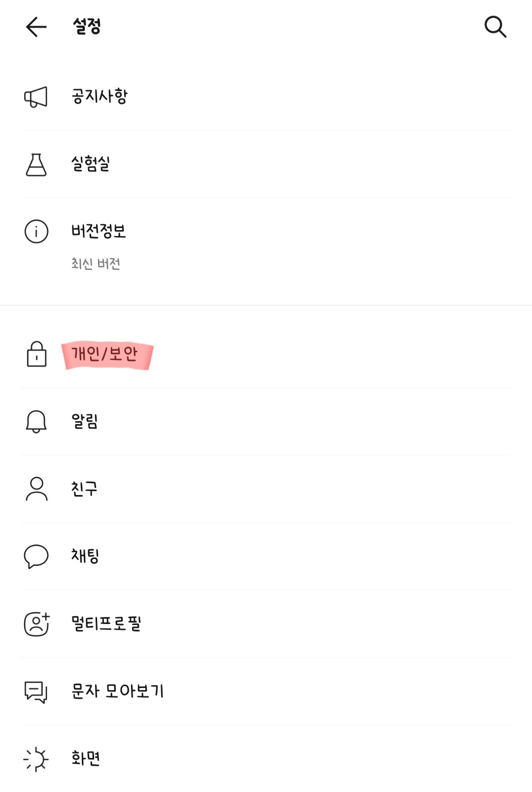Tap the display brightness icon
The image size is (532, 792).
pyautogui.click(x=36, y=759)
